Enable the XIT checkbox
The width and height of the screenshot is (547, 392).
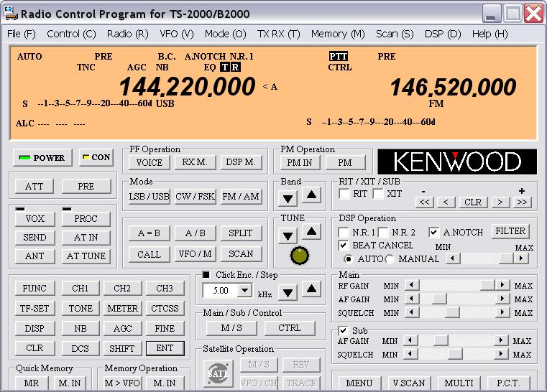(379, 194)
